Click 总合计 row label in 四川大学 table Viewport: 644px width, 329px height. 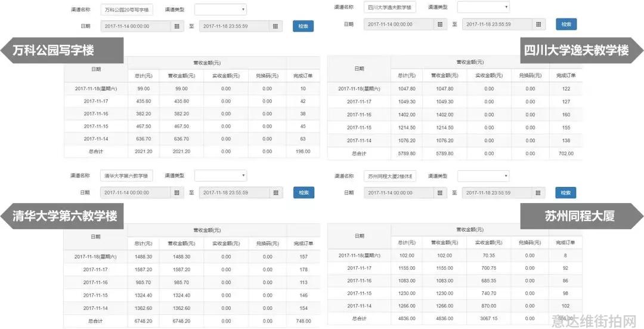coord(359,153)
